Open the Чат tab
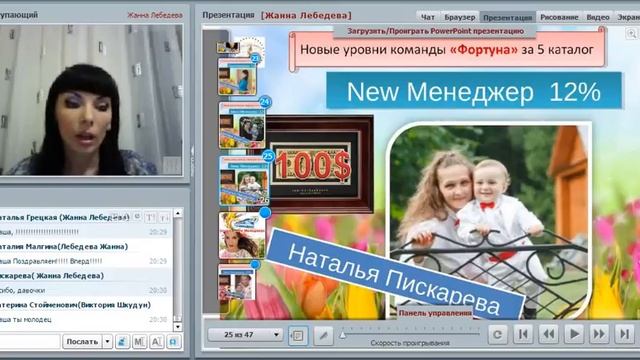Viewport: 640px width, 360px height. 427,17
